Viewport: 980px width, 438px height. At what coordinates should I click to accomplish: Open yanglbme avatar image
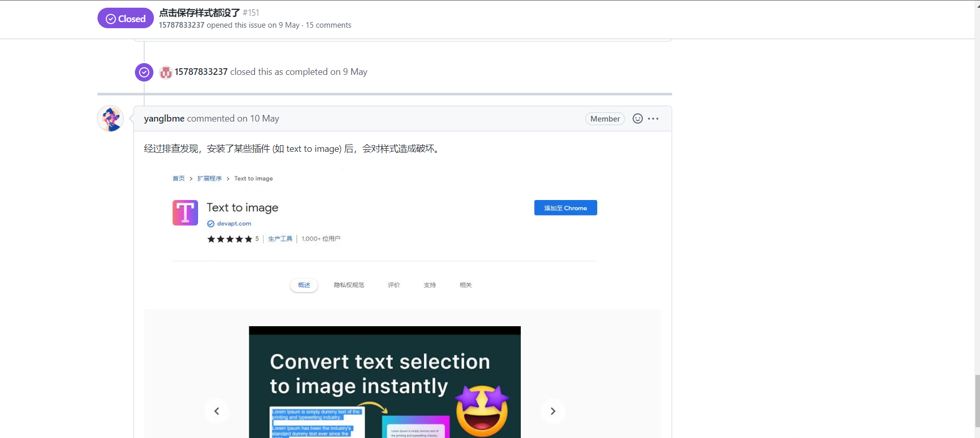pyautogui.click(x=110, y=118)
